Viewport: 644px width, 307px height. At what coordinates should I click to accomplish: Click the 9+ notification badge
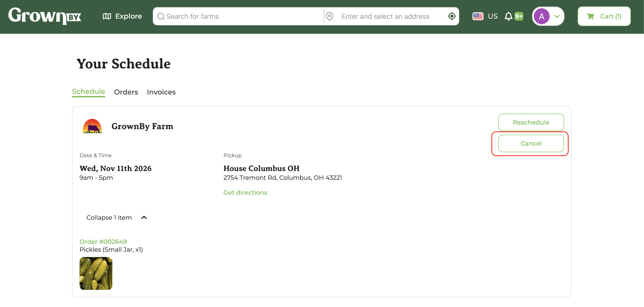(x=519, y=16)
